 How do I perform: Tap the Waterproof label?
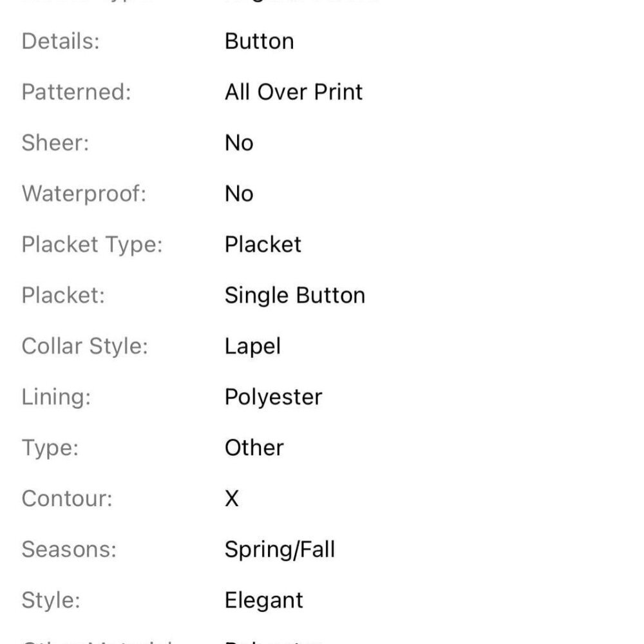[84, 194]
